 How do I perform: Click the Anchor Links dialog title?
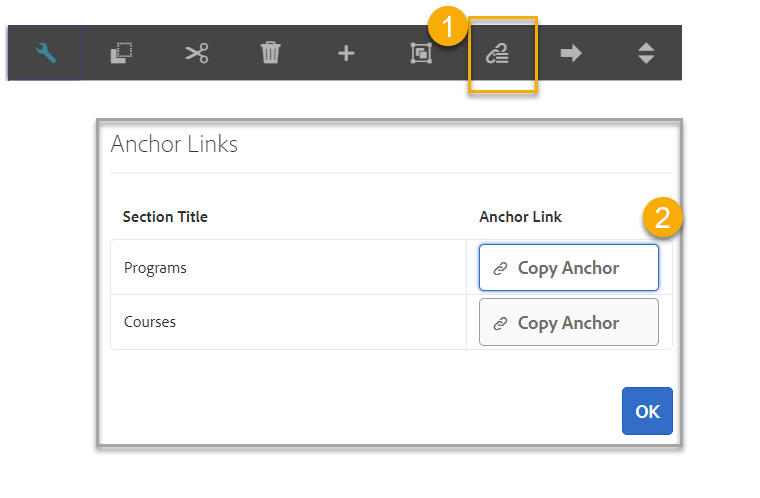click(174, 144)
